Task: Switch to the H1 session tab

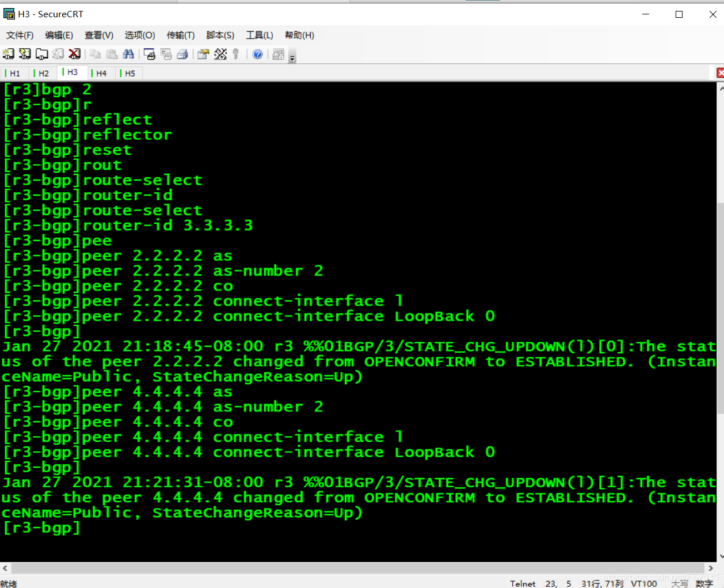Action: point(13,73)
